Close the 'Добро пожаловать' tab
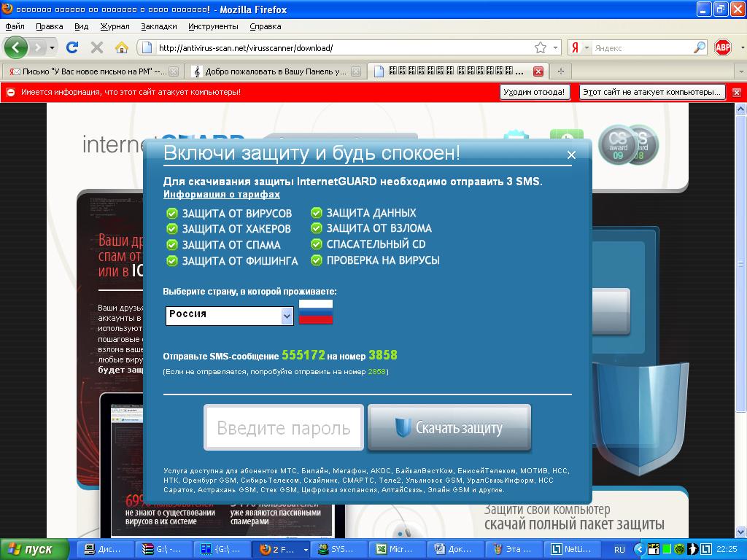Screen dimensions: 747x560 356,72
